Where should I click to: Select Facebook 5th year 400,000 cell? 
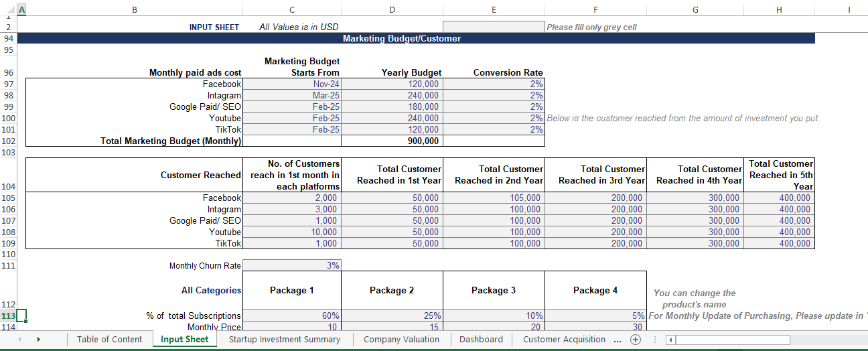point(779,198)
